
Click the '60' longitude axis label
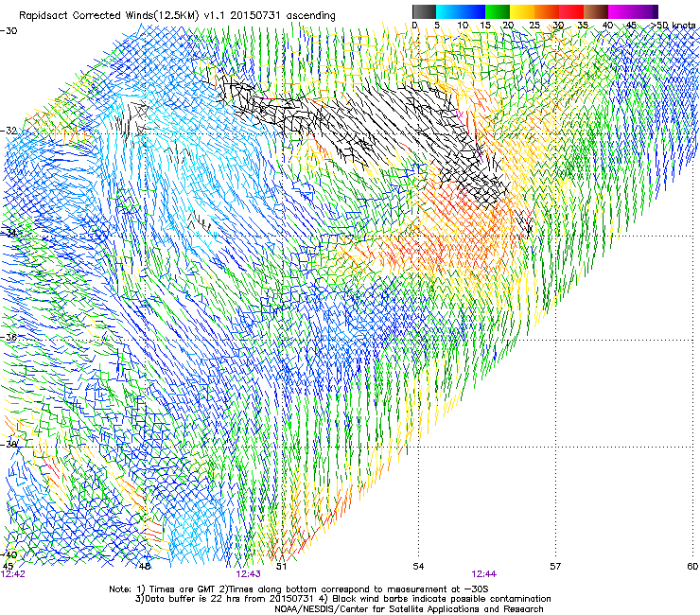[692, 567]
